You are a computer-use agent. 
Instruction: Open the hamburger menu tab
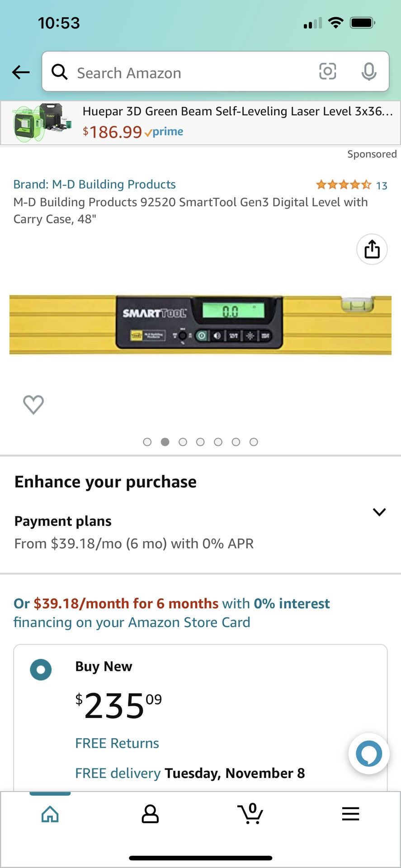point(350,814)
